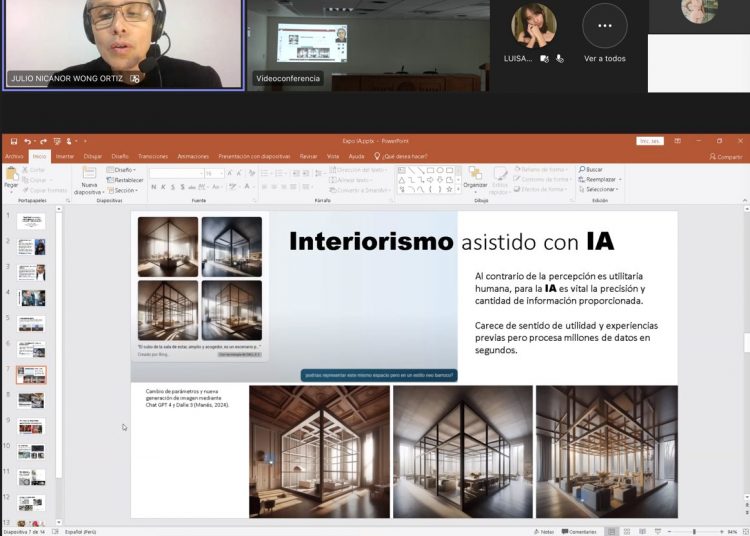Expand the Diseño layout dropdown
The image size is (750, 536).
[x=123, y=170]
